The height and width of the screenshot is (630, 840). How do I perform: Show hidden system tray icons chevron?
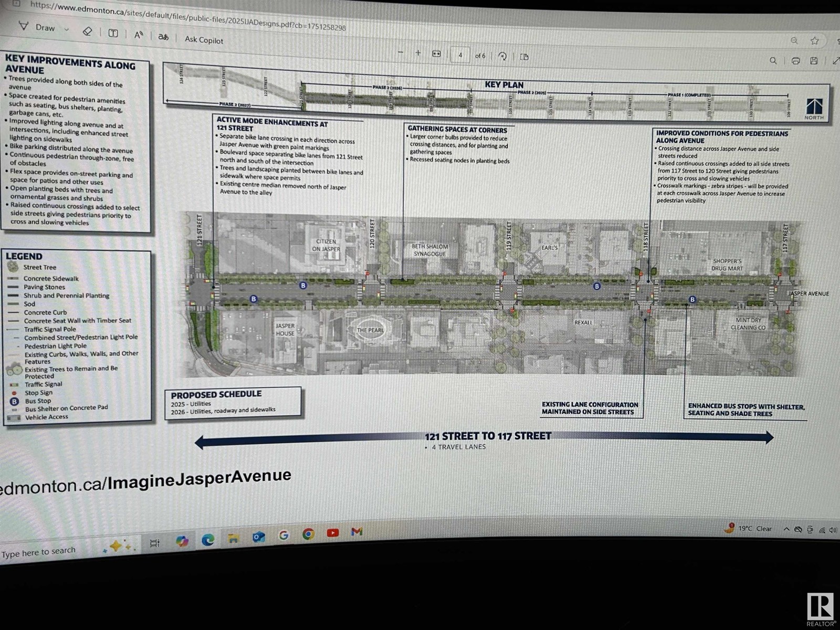[786, 529]
